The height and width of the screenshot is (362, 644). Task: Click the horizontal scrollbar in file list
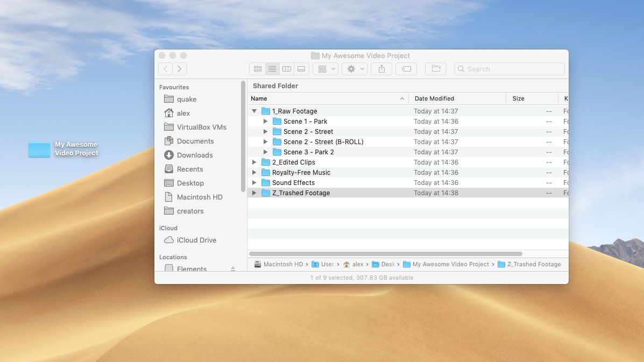click(x=385, y=254)
